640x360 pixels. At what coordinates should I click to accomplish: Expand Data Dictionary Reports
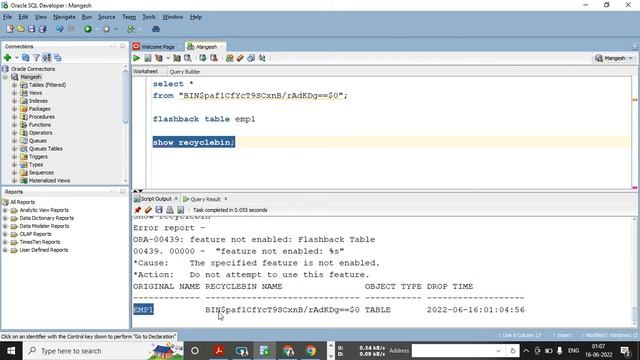[x=5, y=218]
